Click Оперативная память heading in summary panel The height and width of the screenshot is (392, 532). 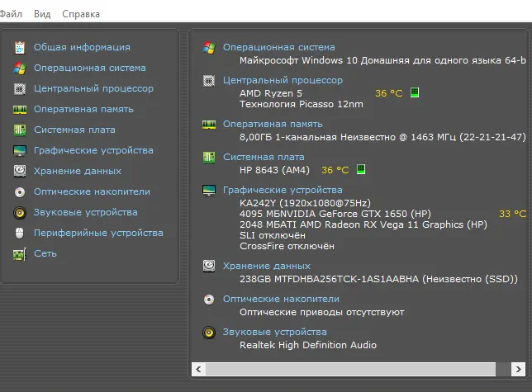click(273, 124)
